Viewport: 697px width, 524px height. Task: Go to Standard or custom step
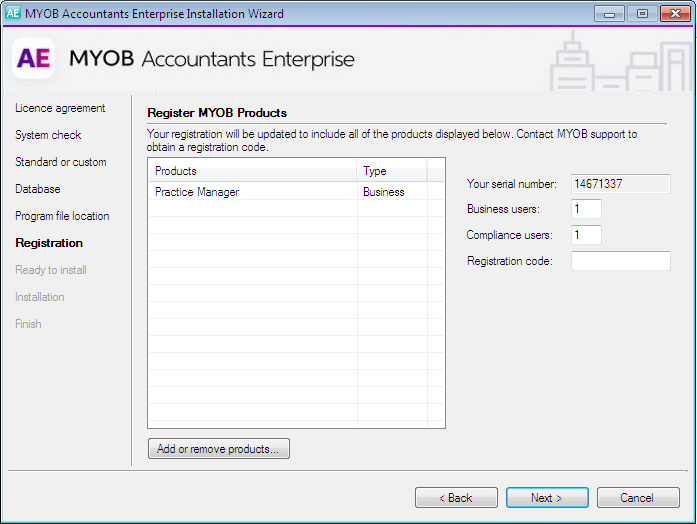(x=60, y=162)
